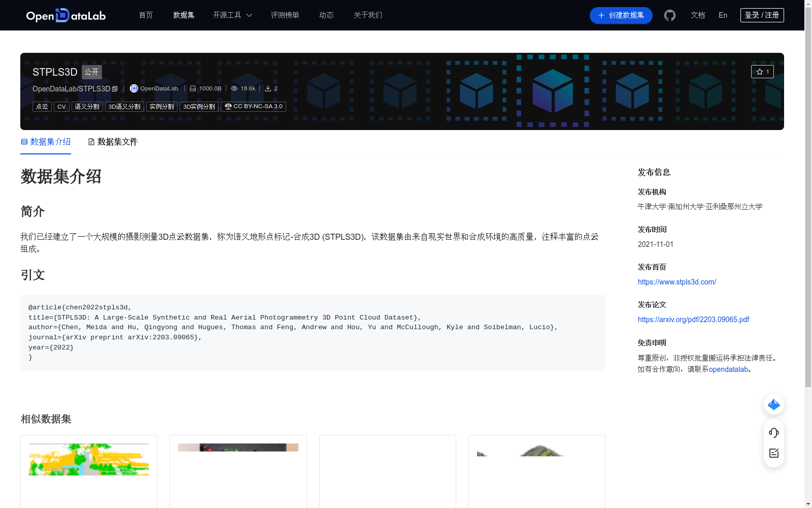The height and width of the screenshot is (508, 812).
Task: Click the CV tag
Action: click(x=61, y=107)
